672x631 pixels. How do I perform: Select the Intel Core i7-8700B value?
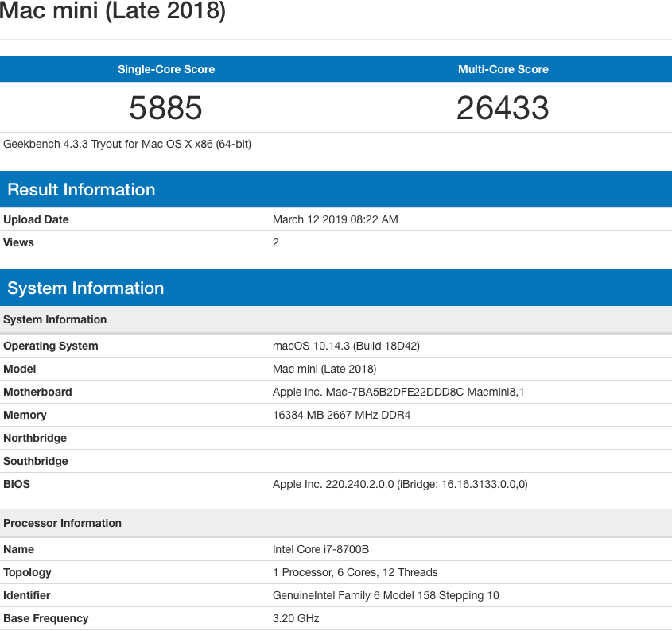point(321,550)
